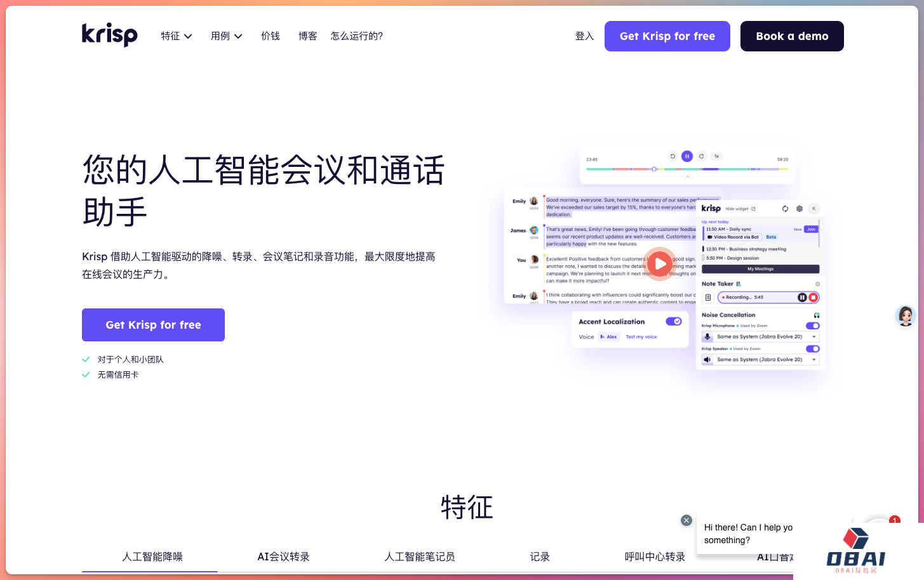Click the Beta badge in widget
The image size is (924, 580).
coord(771,237)
